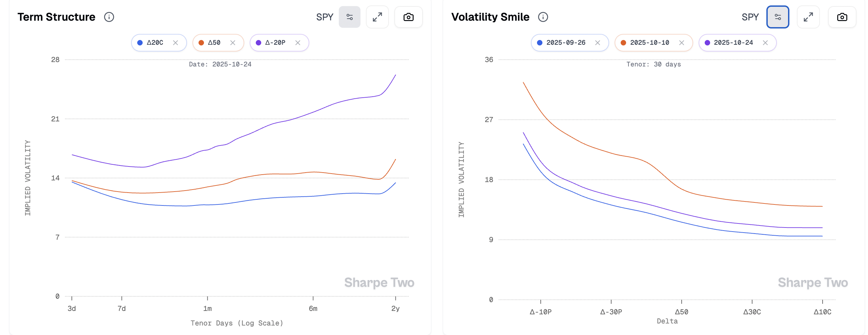This screenshot has height=335, width=868.
Task: Take snapshot of Term Structure chart
Action: pyautogui.click(x=408, y=17)
